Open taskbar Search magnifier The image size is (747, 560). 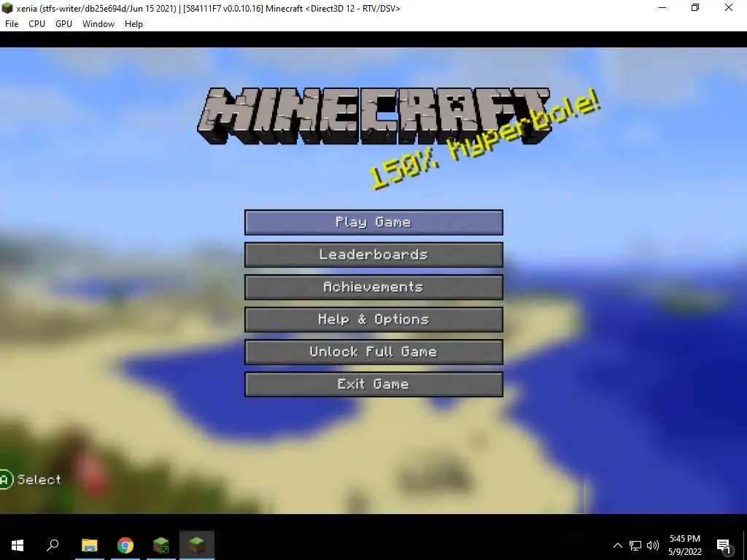click(x=53, y=545)
